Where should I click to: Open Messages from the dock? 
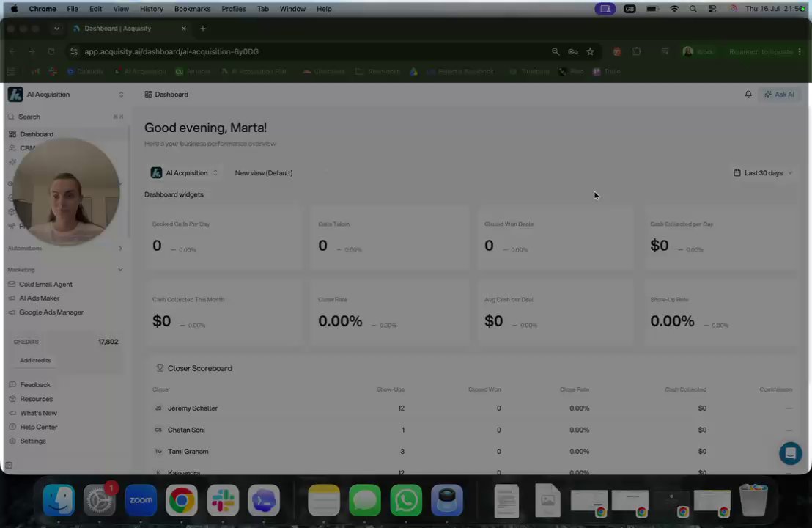tap(365, 500)
